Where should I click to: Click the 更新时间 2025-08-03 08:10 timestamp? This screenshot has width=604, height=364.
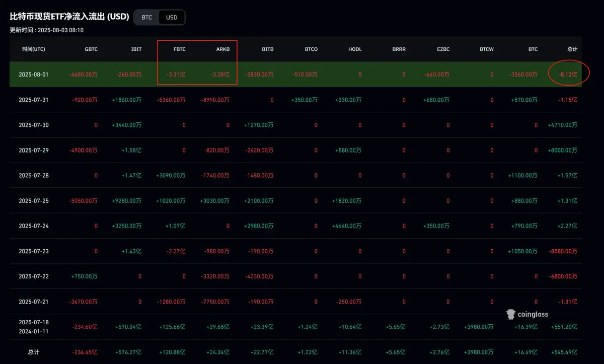click(47, 30)
